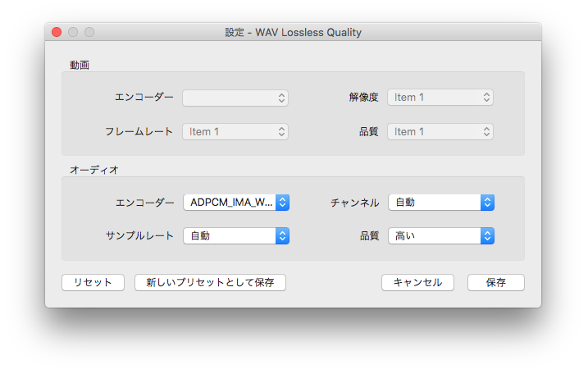
Task: Expand the チャンネル dropdown set to 自動
Action: (440, 203)
